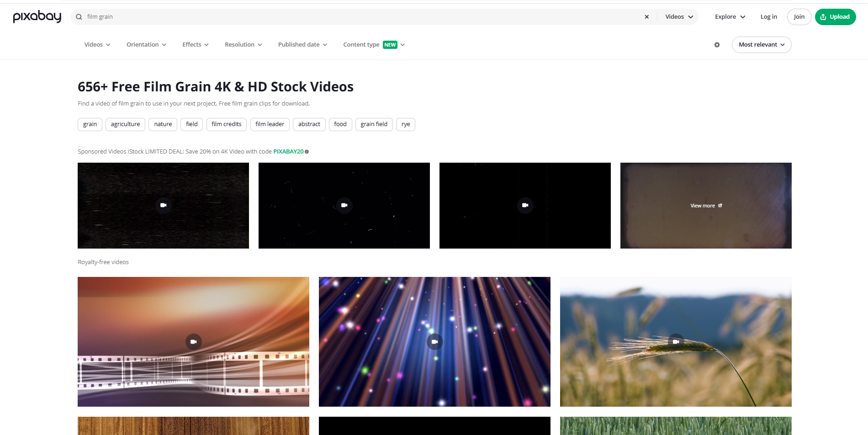Open search settings via the gear icon
The width and height of the screenshot is (868, 435).
(x=716, y=45)
